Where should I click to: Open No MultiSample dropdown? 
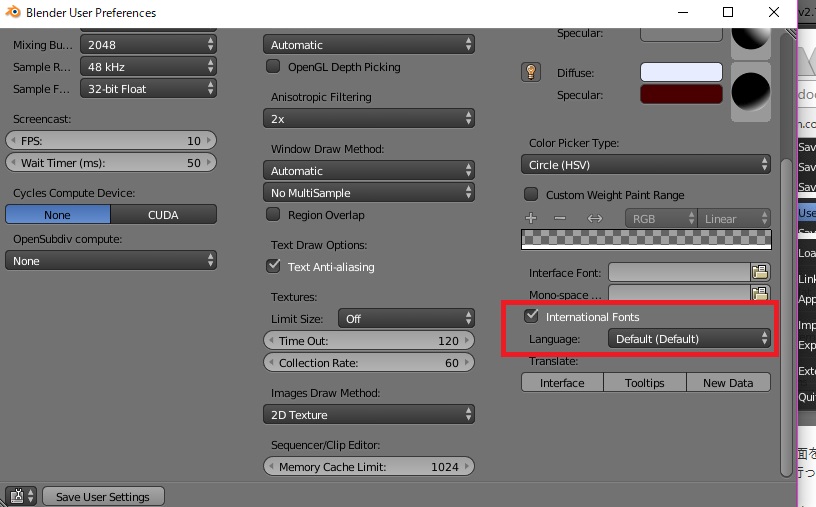(x=369, y=192)
